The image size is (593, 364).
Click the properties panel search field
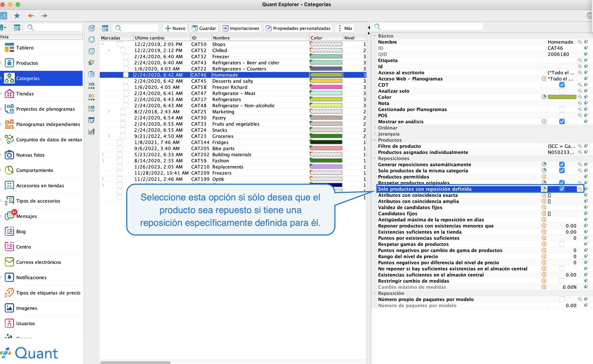click(x=427, y=27)
